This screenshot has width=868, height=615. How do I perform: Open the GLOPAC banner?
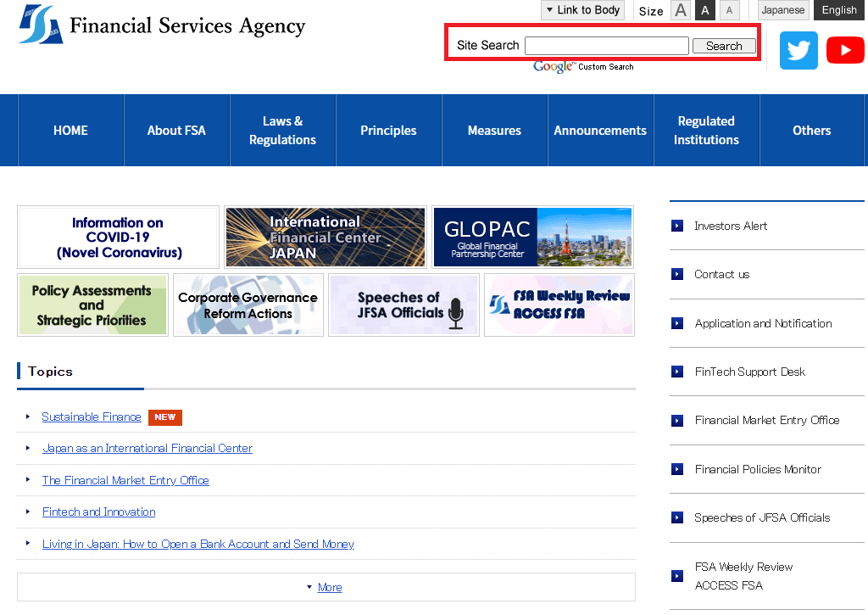click(532, 238)
